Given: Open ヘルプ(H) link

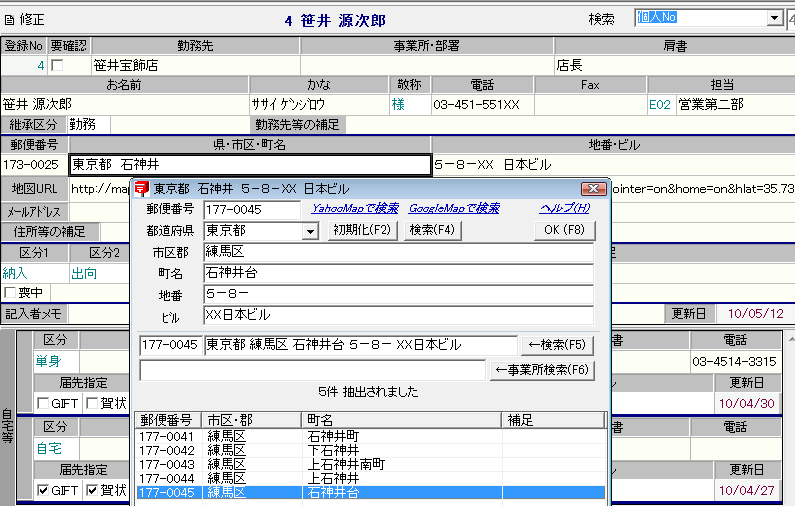Looking at the screenshot, I should coord(565,208).
